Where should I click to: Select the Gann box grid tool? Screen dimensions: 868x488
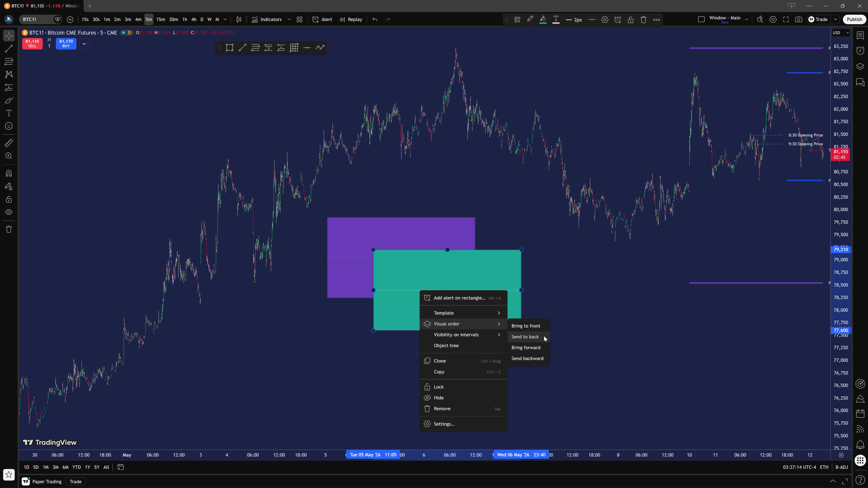point(294,47)
